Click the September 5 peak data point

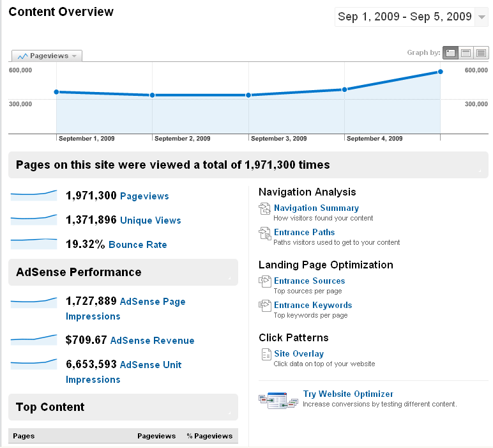click(x=440, y=72)
